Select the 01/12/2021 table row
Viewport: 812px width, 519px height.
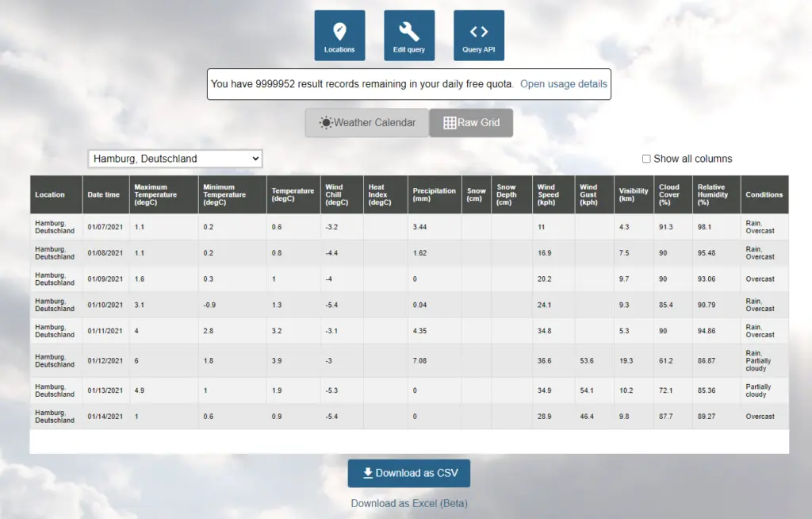(x=409, y=360)
